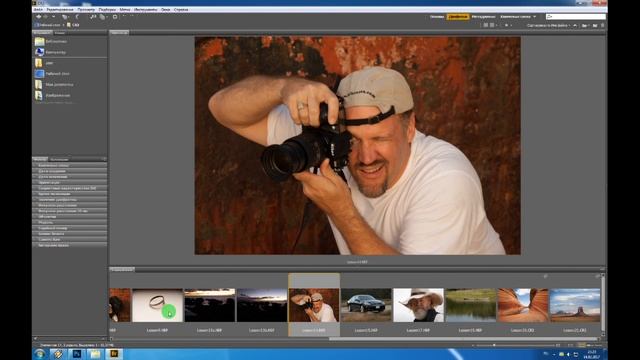Switch to the Коллекции tab
This screenshot has height=360, width=640.
point(60,159)
